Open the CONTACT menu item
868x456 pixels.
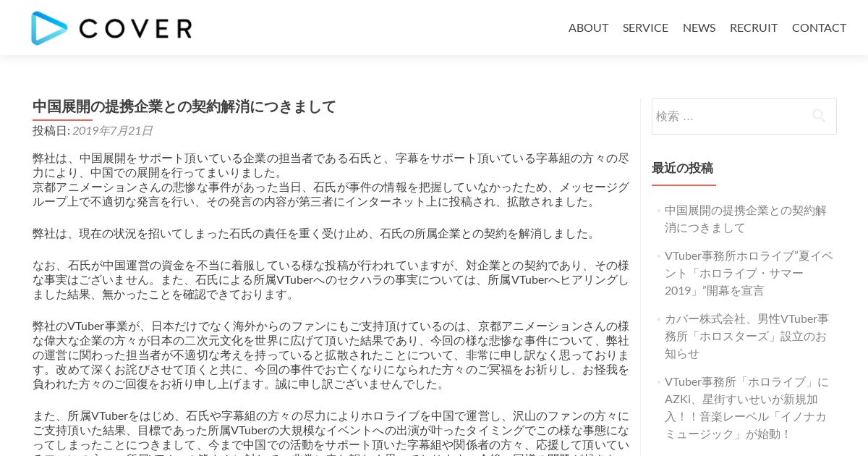pyautogui.click(x=819, y=28)
